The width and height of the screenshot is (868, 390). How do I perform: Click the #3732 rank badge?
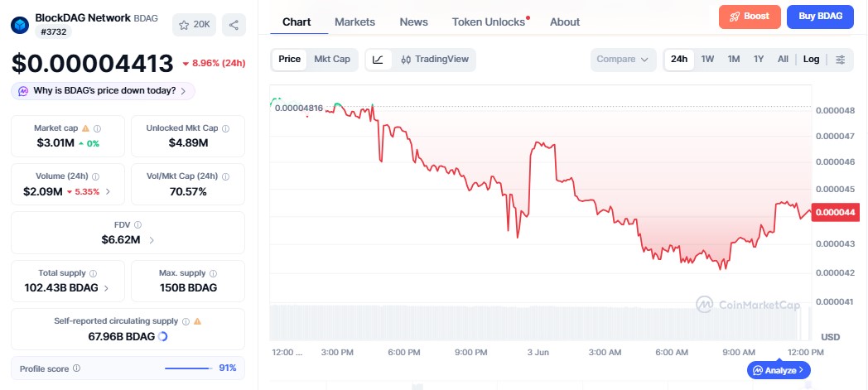tap(54, 32)
